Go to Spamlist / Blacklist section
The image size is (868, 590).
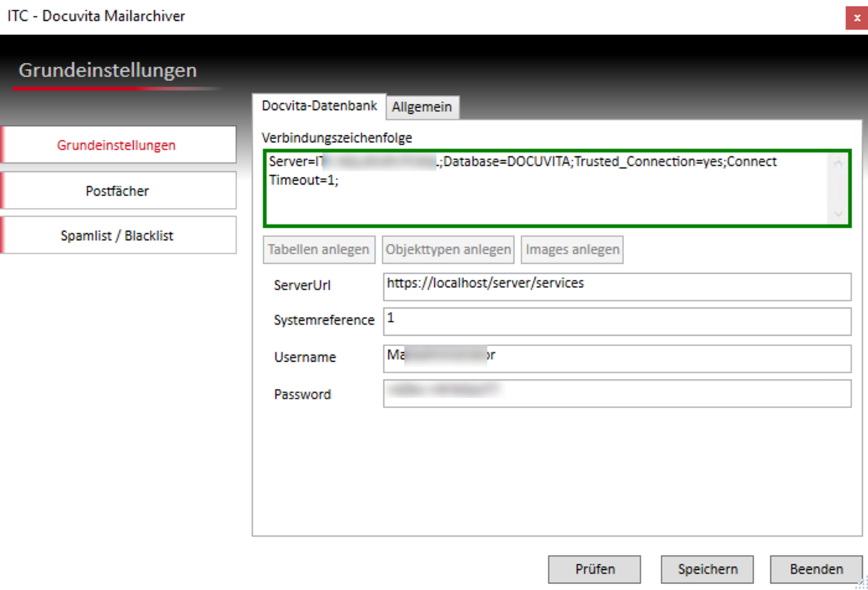117,236
